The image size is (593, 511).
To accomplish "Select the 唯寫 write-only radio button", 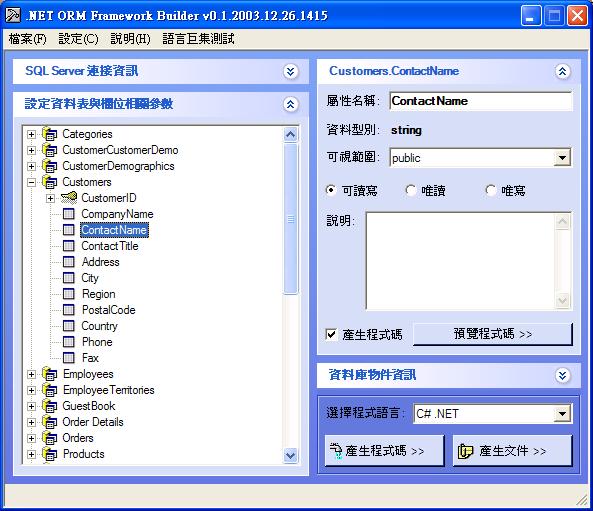I will [x=491, y=190].
